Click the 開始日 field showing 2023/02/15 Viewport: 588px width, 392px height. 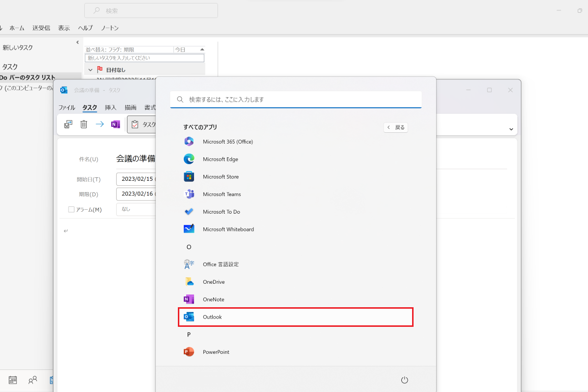coord(136,179)
